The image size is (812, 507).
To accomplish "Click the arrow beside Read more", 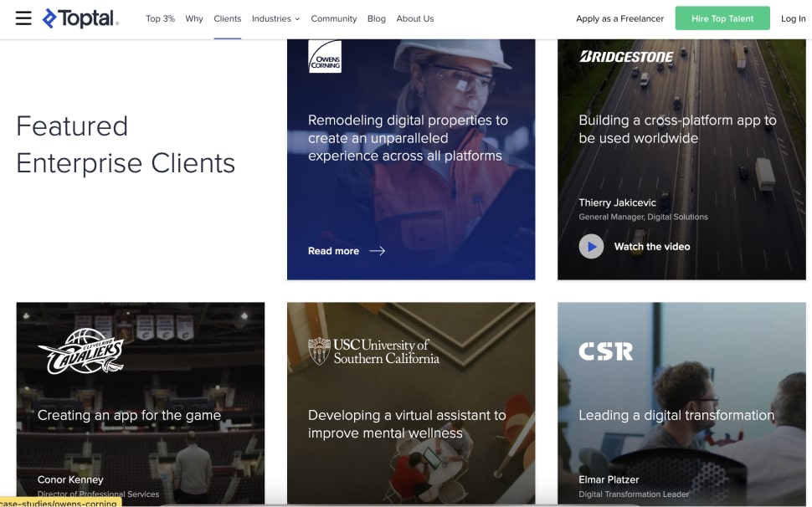I will pyautogui.click(x=377, y=251).
